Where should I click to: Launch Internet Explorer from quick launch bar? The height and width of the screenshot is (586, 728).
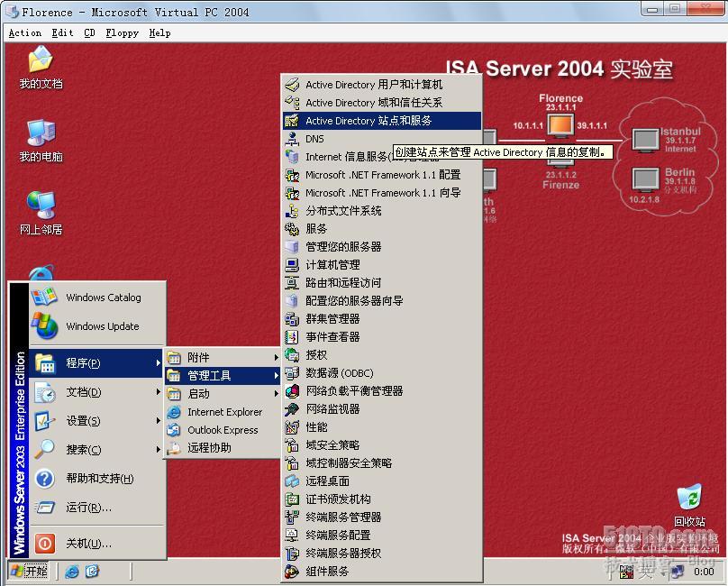71,572
